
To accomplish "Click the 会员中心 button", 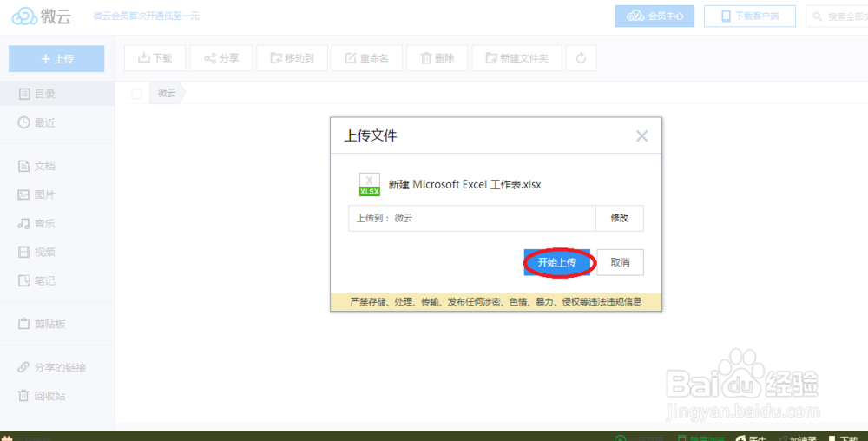I will tap(654, 16).
